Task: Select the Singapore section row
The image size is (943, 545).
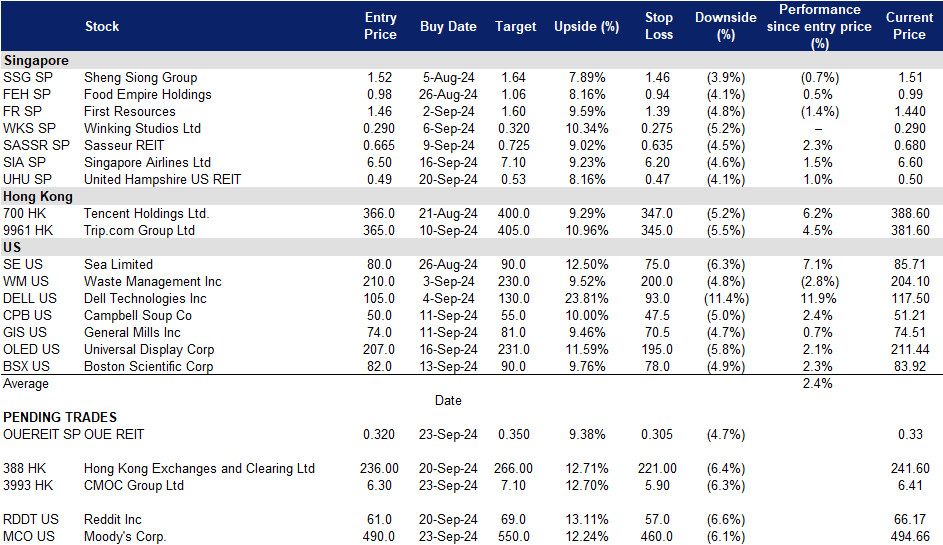Action: [472, 60]
